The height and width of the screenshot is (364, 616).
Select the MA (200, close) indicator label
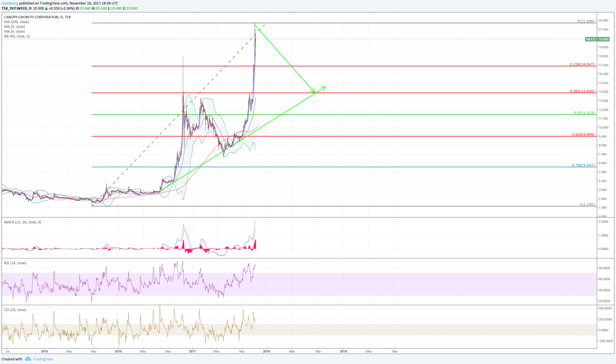(x=16, y=22)
